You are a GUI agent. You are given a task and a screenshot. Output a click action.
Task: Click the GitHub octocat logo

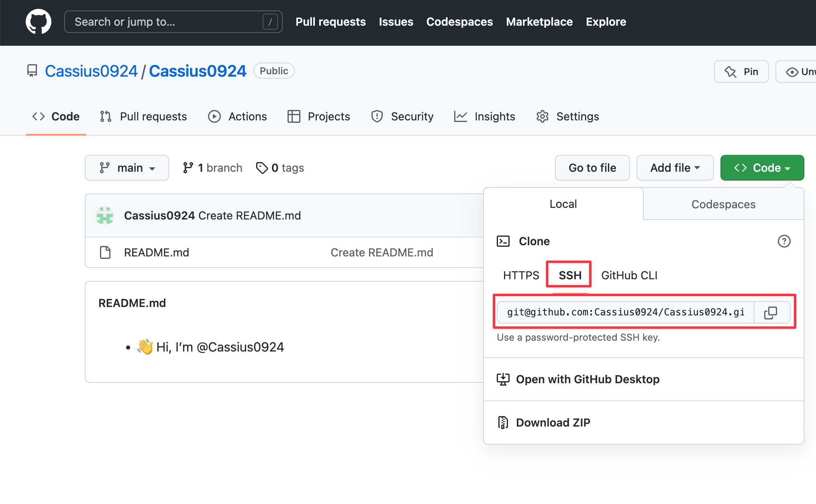[x=39, y=22]
